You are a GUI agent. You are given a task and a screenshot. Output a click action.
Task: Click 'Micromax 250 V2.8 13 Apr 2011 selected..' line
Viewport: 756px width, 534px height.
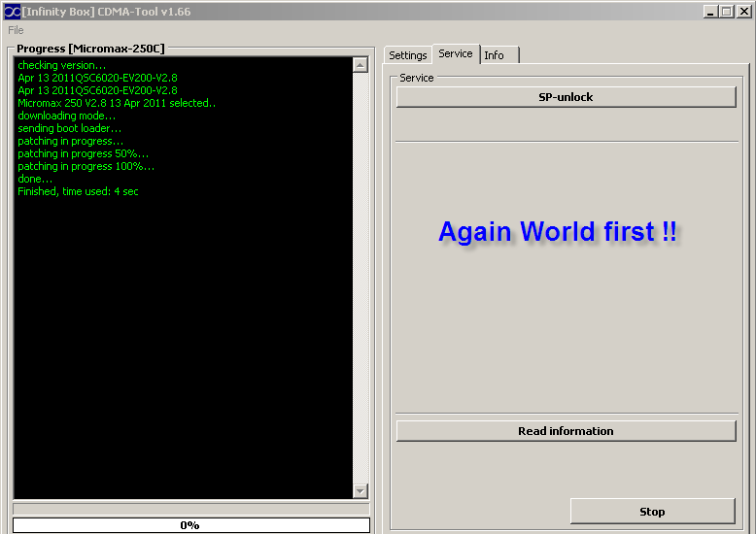(117, 103)
